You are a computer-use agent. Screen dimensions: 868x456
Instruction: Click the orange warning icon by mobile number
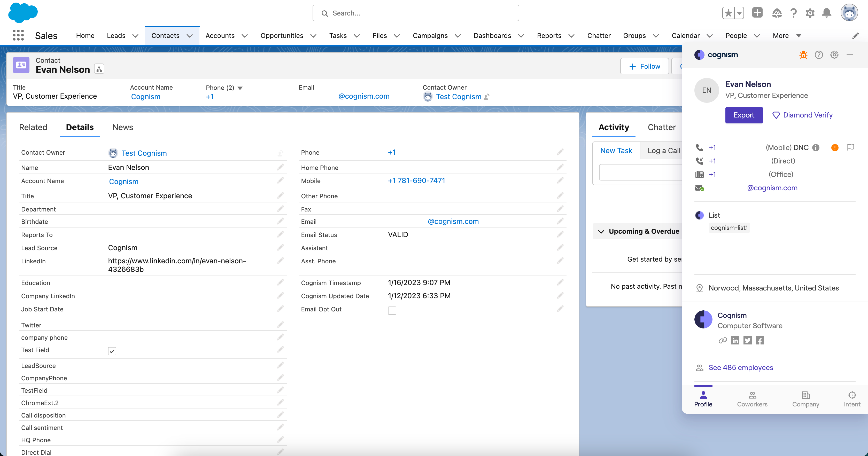pos(835,147)
